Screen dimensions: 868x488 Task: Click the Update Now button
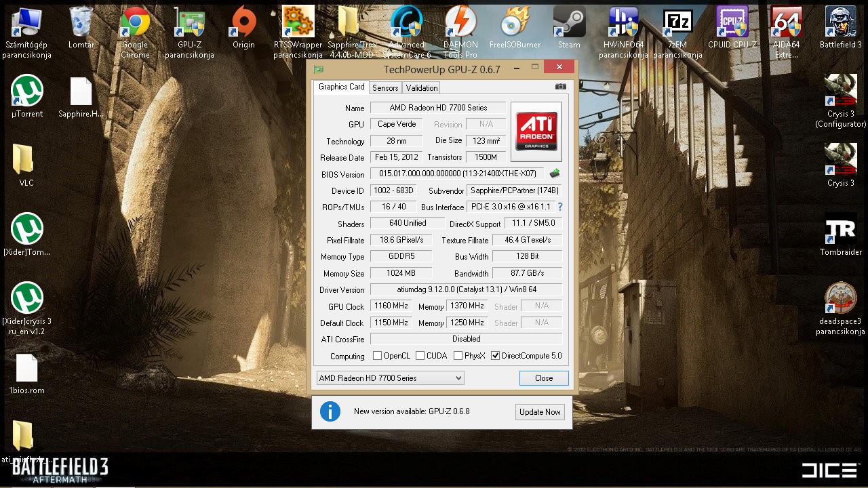[x=540, y=412]
